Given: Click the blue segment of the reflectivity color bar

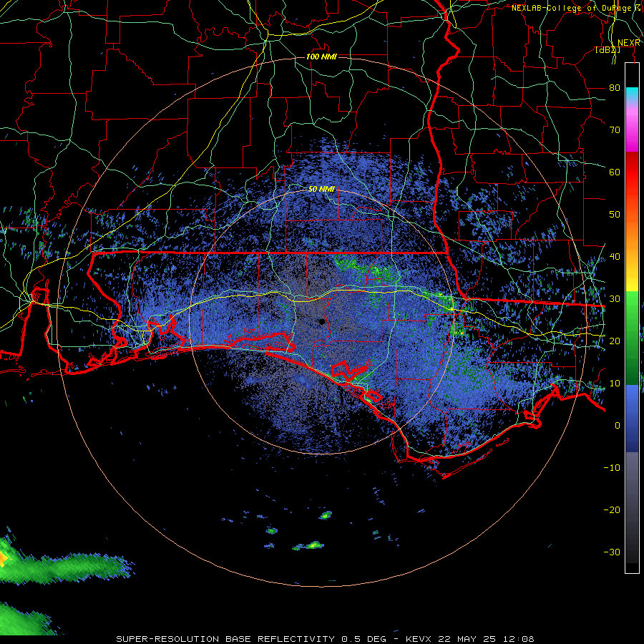Looking at the screenshot, I should coord(632,419).
